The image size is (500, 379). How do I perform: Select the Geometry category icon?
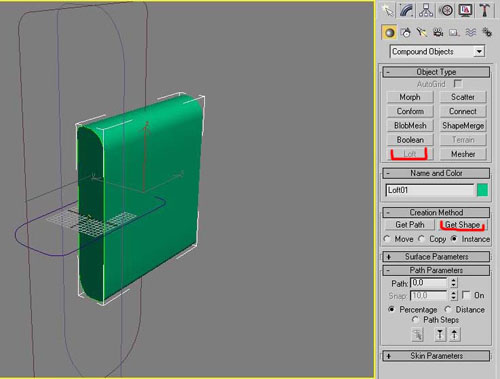point(389,33)
